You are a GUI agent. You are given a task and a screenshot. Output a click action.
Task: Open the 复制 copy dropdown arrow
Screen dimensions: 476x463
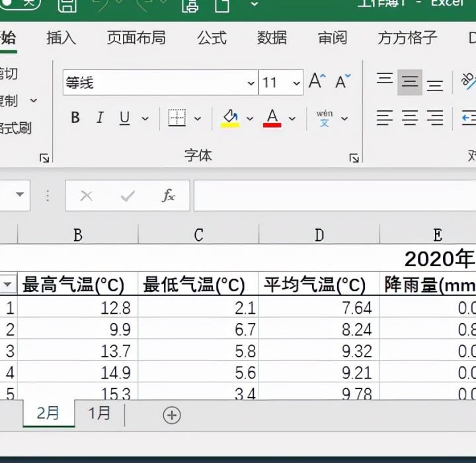pos(34,100)
